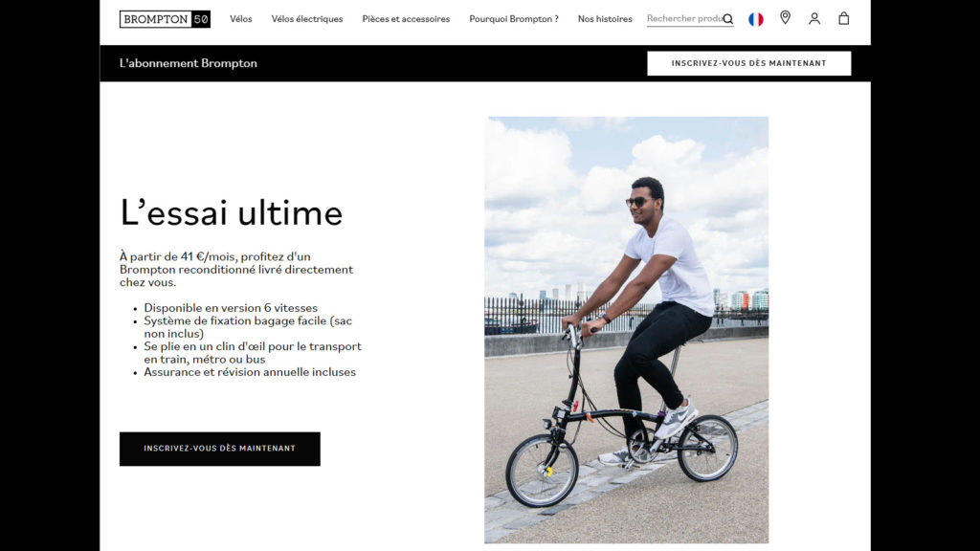Open the shopping bag icon

(844, 18)
